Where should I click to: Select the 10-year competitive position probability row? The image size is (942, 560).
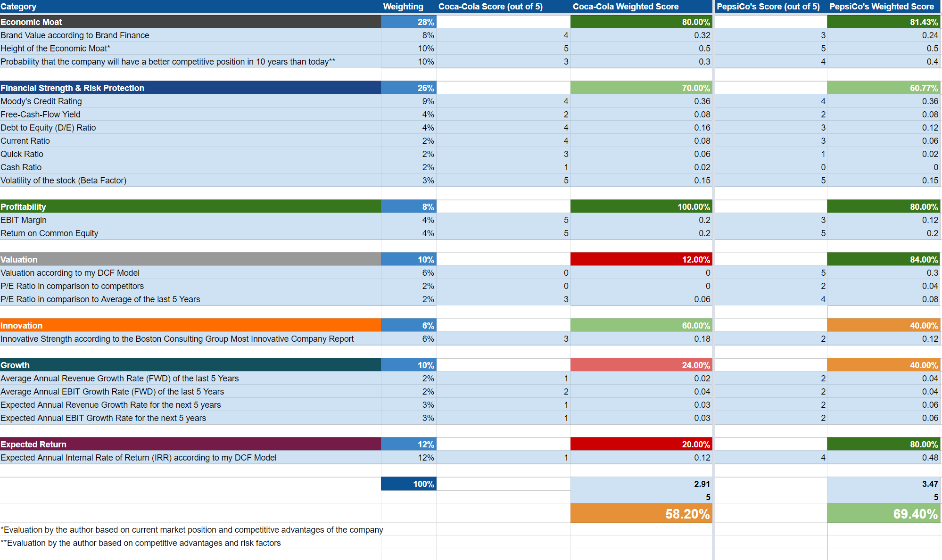[190, 61]
